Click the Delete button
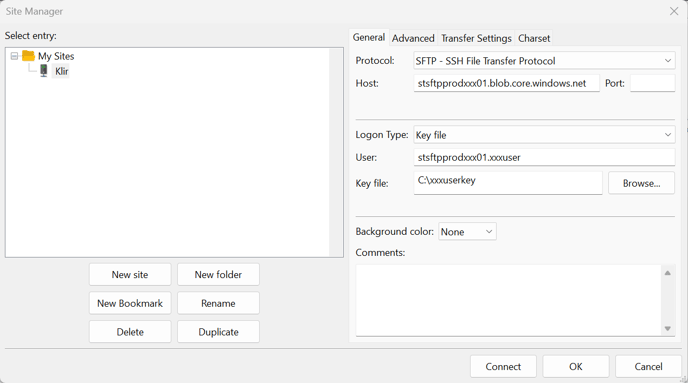The height and width of the screenshot is (383, 688). click(x=130, y=332)
